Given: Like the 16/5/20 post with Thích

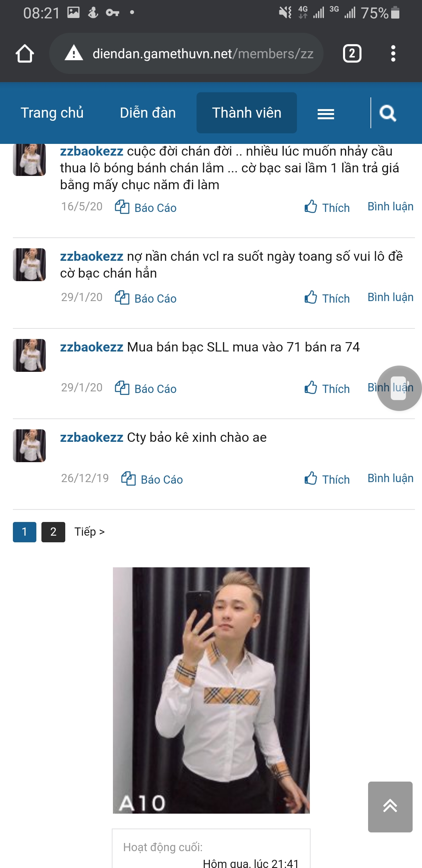Looking at the screenshot, I should click(x=327, y=207).
